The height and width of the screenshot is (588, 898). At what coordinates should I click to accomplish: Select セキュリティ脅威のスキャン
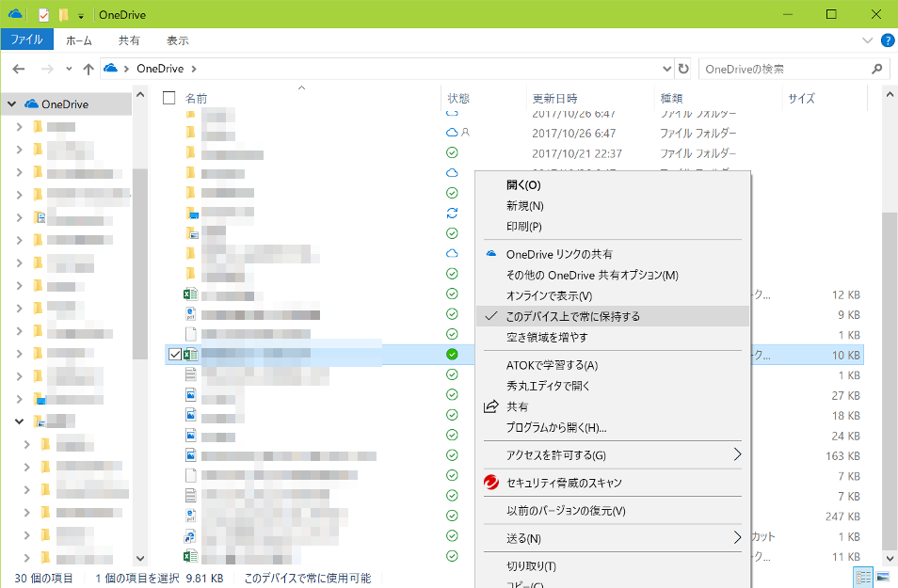coord(612,483)
